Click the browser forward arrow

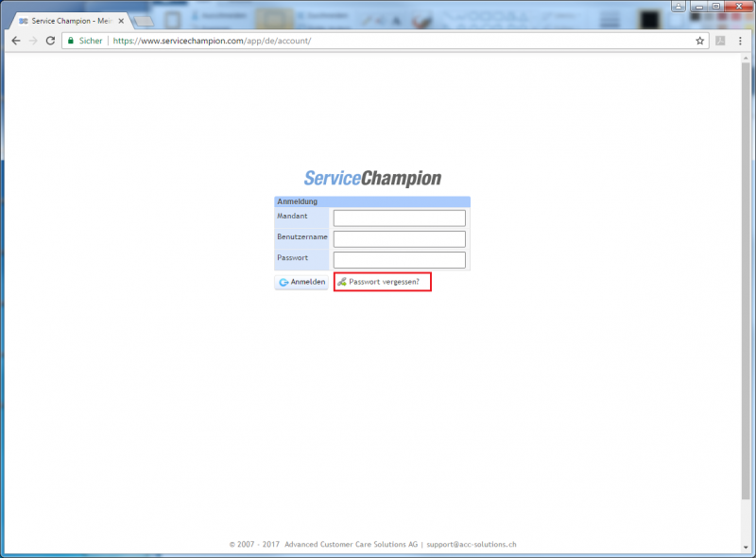(x=33, y=41)
